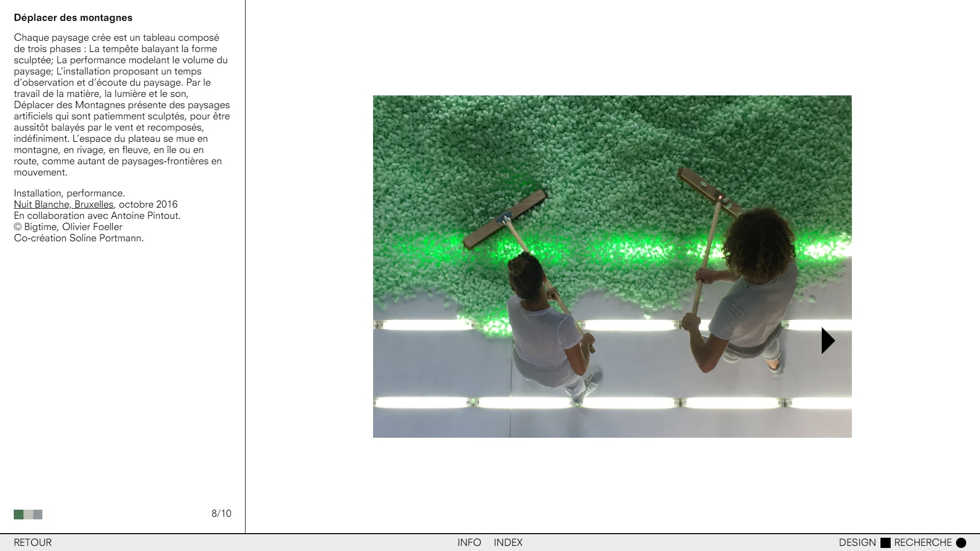Go back via the RETOUR link
This screenshot has height=551, width=980.
(33, 543)
